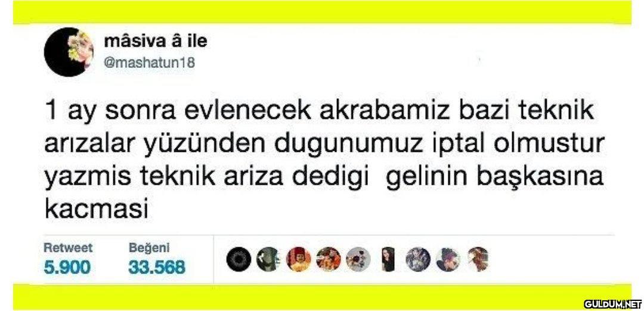Click the long brown-haired liker avatar

tap(478, 259)
